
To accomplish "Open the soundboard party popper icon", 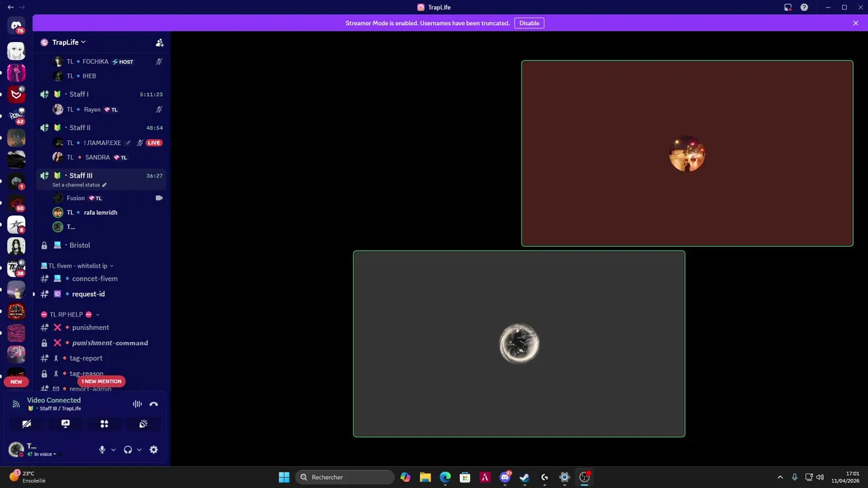I will [x=143, y=424].
